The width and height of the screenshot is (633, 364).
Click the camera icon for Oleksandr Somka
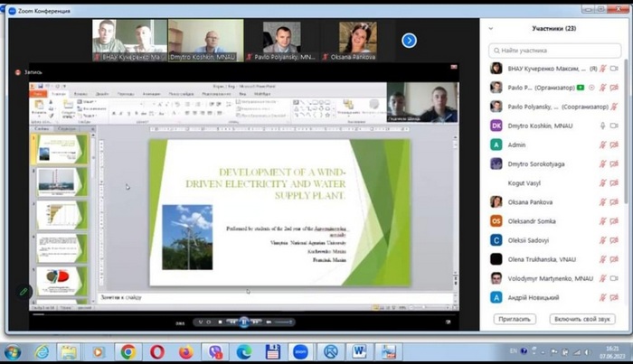tap(614, 221)
